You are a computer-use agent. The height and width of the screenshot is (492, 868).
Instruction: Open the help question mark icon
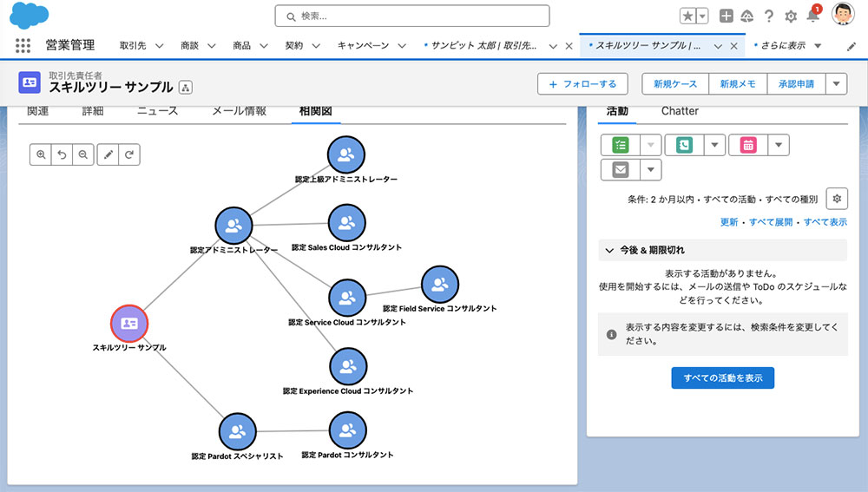tap(769, 16)
